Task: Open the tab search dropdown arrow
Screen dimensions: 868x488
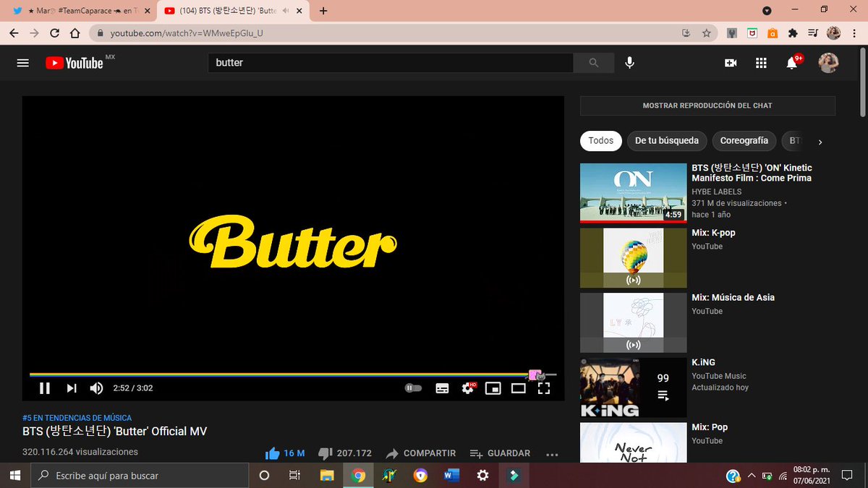Action: (767, 11)
